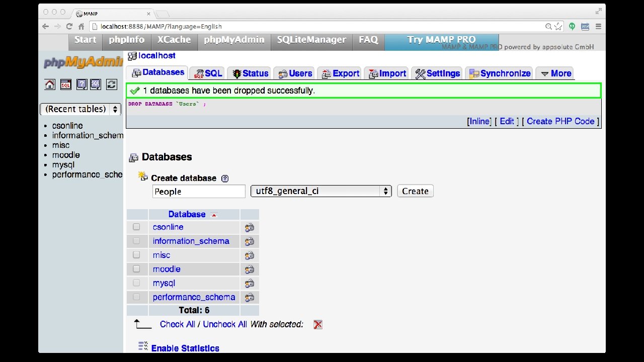
Task: Open the FAQ MAMP tab
Action: tap(368, 40)
